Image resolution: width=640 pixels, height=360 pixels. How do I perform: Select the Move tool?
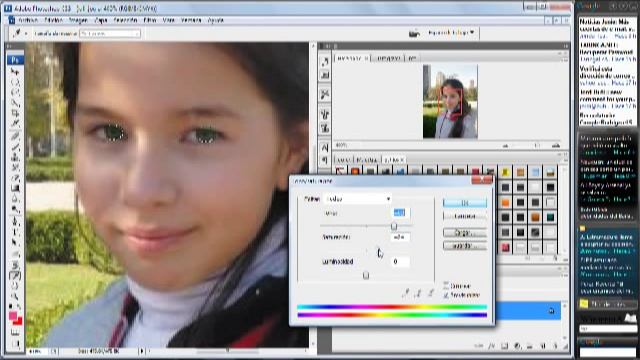tap(15, 72)
